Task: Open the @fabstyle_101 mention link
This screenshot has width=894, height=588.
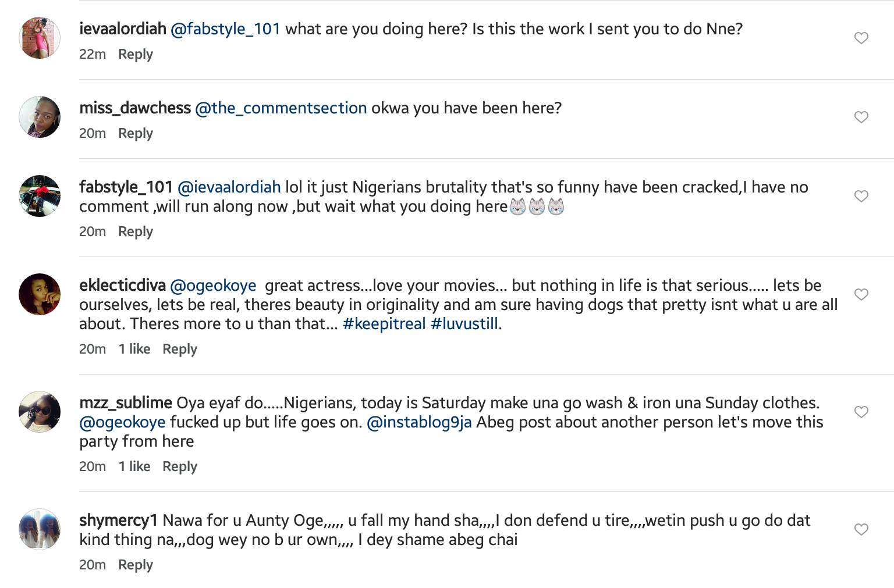Action: tap(226, 30)
